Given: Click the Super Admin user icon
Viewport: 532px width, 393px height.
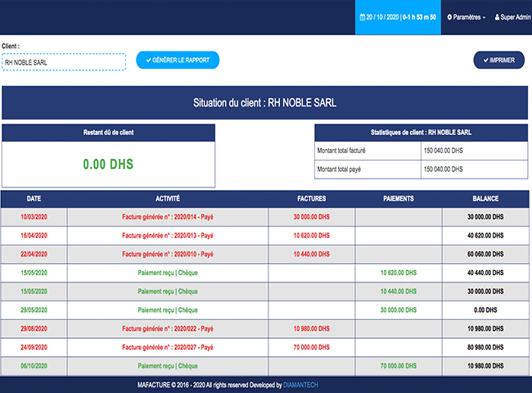Looking at the screenshot, I should pyautogui.click(x=497, y=17).
